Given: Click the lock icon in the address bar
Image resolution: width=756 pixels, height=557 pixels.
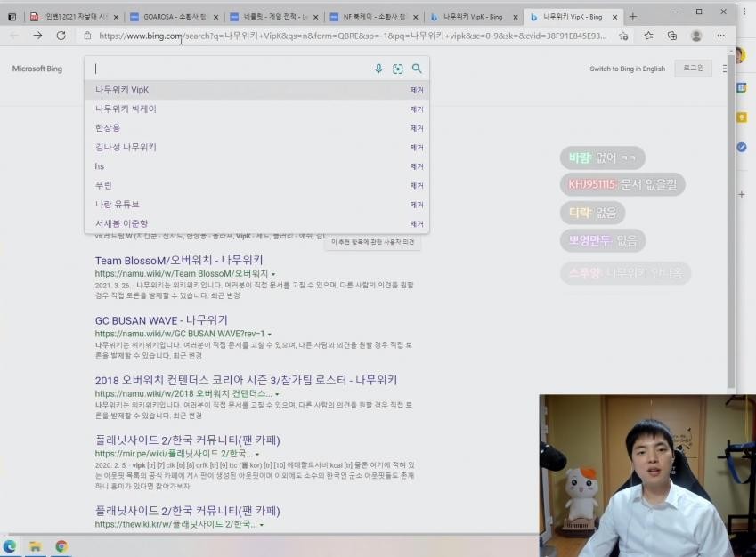Looking at the screenshot, I should tap(87, 36).
